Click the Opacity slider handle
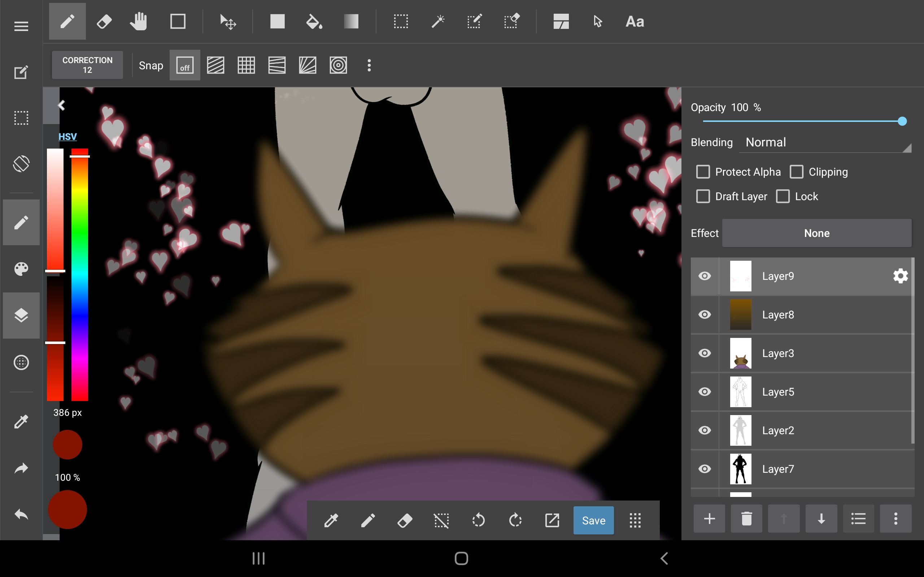The image size is (924, 577). [902, 122]
